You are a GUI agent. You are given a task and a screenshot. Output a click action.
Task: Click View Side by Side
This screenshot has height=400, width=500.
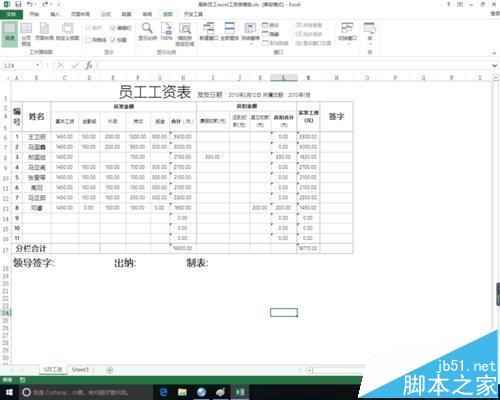pos(309,25)
